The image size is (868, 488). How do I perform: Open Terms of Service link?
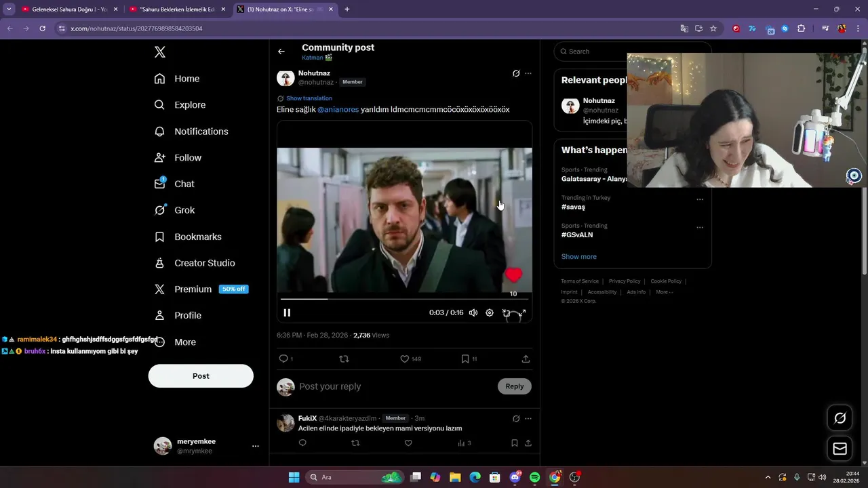pos(580,281)
